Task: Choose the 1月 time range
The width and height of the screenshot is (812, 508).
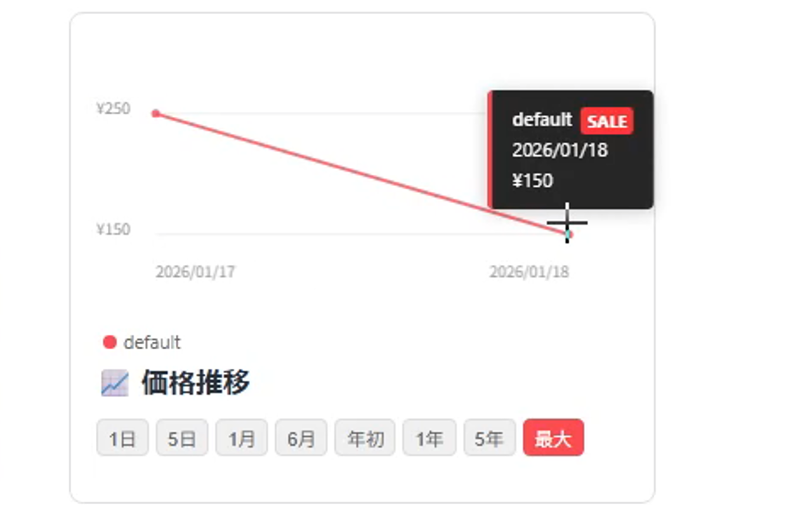Action: (242, 438)
